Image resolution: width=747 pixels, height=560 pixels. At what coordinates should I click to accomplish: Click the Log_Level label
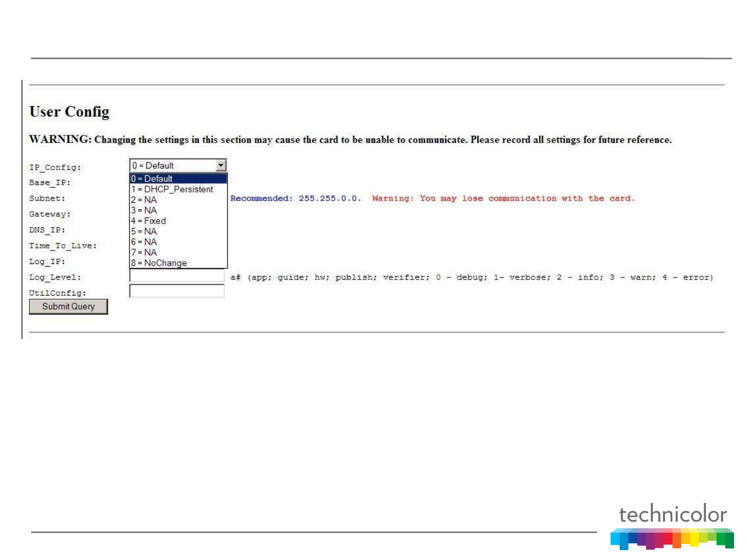point(55,277)
